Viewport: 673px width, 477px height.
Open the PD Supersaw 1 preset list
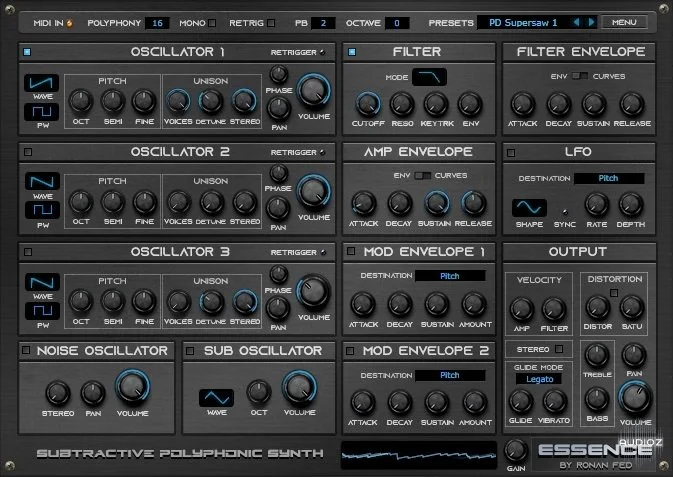(523, 23)
